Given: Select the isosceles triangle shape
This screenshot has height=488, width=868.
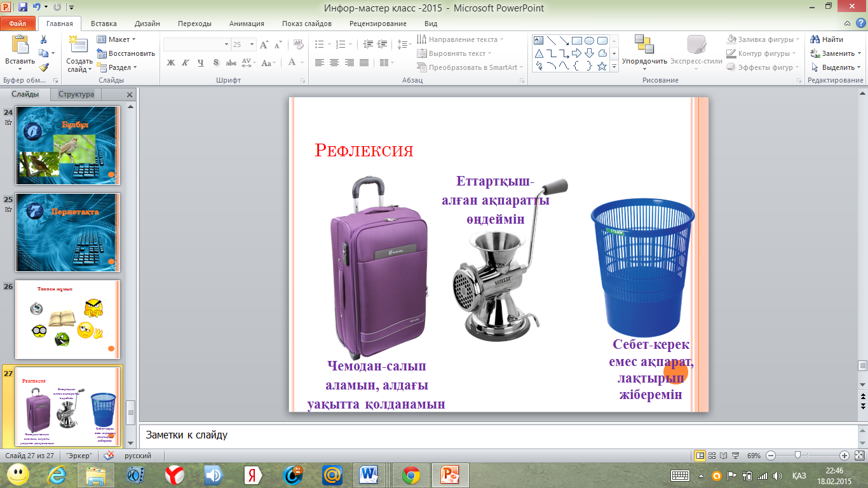Looking at the screenshot, I should click(x=539, y=53).
